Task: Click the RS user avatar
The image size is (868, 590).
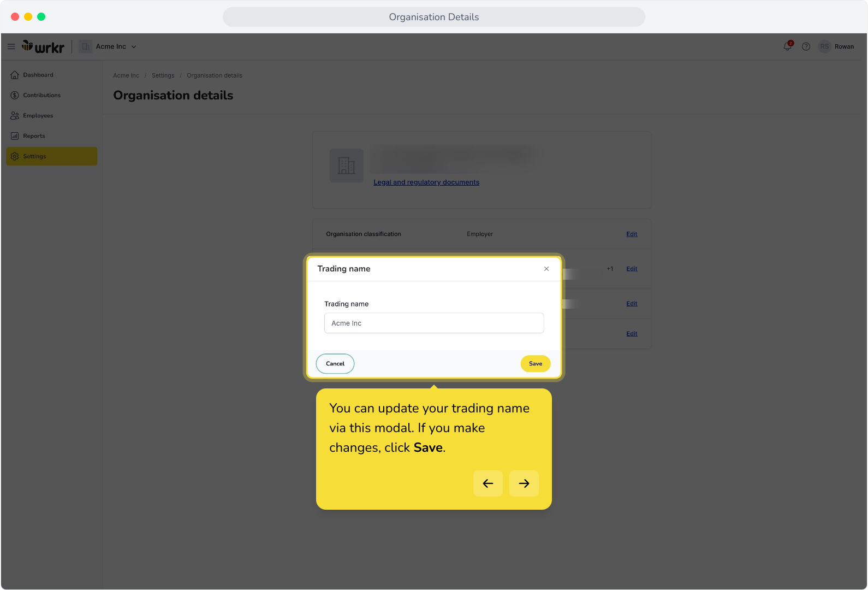Action: pyautogui.click(x=824, y=46)
